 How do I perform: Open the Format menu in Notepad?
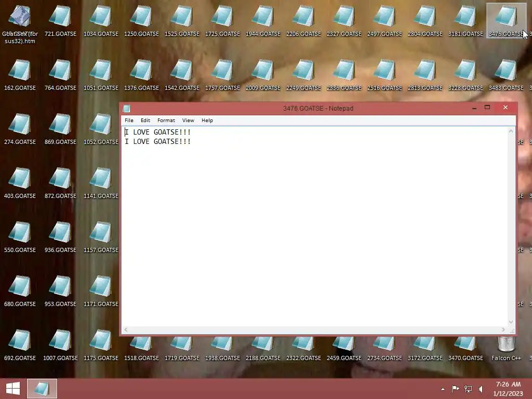[x=166, y=121]
